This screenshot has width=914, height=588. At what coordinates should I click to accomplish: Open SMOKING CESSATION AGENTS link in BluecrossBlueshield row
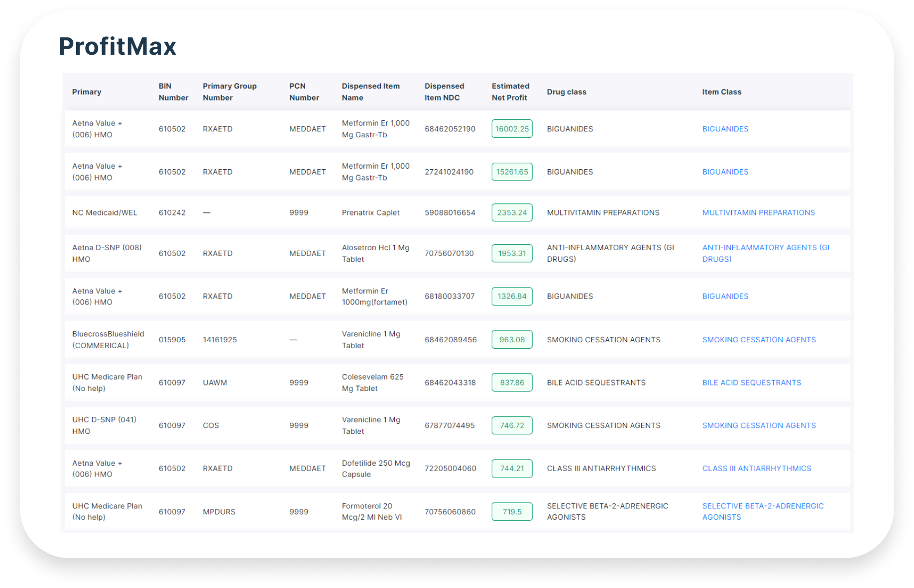(759, 340)
